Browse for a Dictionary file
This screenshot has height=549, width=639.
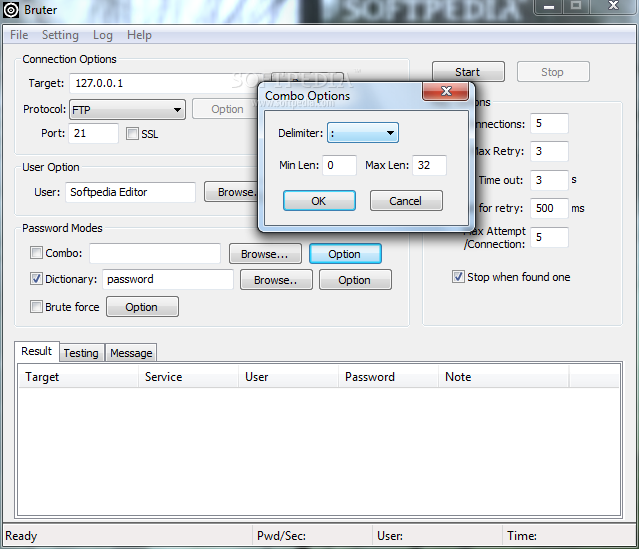276,280
